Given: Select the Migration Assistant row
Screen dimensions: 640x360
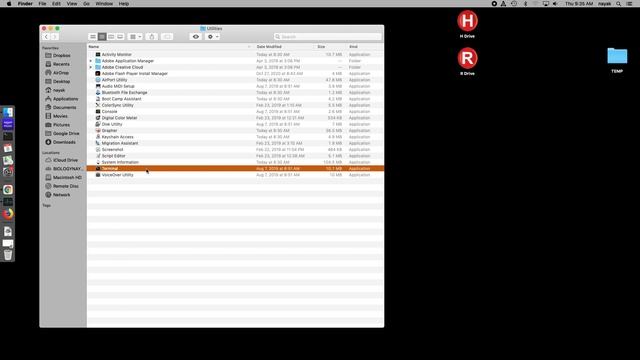Looking at the screenshot, I should point(235,143).
